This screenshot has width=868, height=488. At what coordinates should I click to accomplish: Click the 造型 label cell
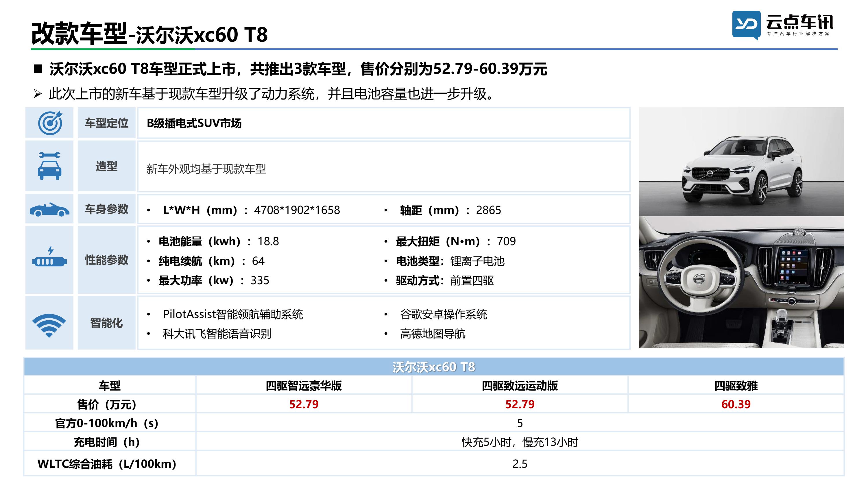click(x=106, y=166)
